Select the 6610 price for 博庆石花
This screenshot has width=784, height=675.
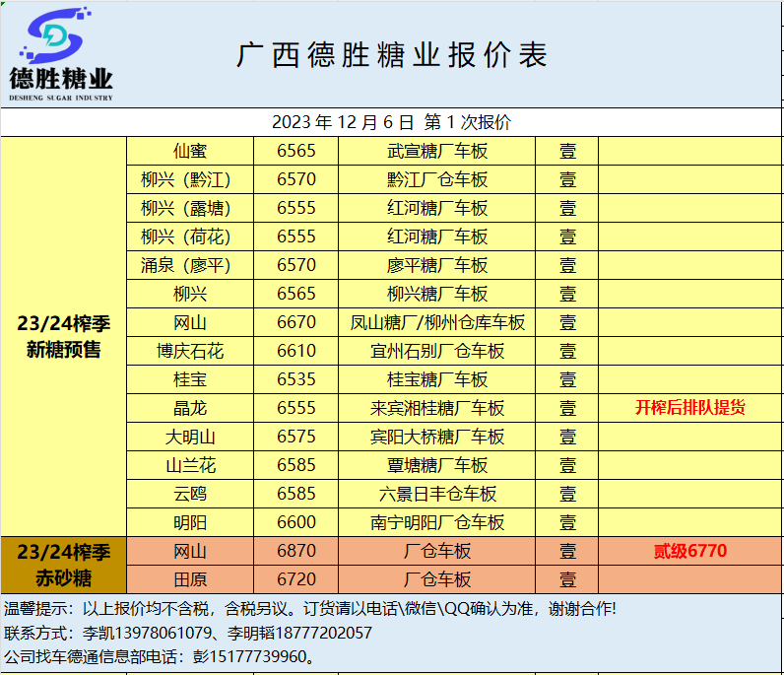pyautogui.click(x=296, y=352)
